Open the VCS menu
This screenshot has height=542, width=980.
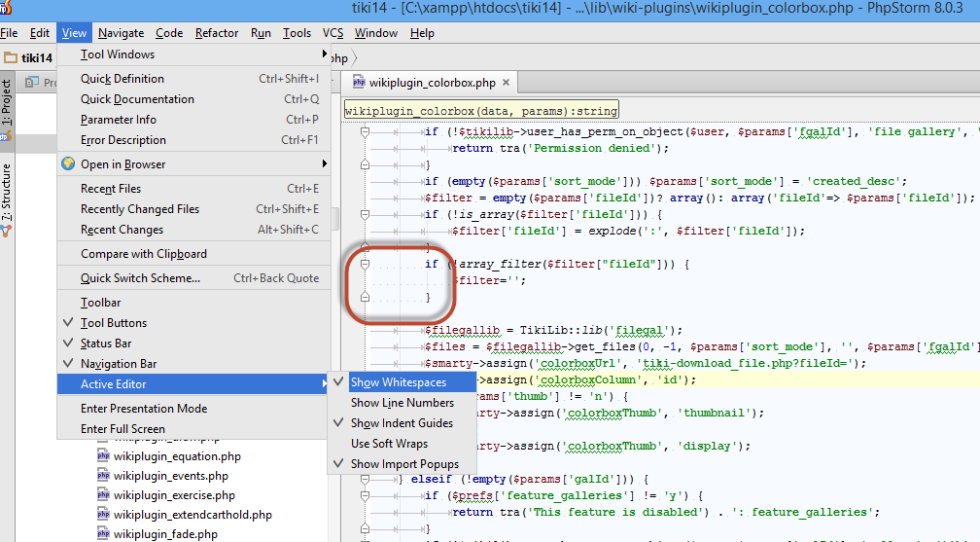click(x=332, y=33)
